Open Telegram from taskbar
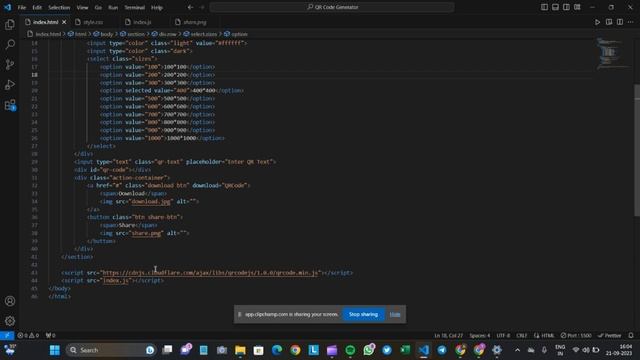 pyautogui.click(x=442, y=350)
